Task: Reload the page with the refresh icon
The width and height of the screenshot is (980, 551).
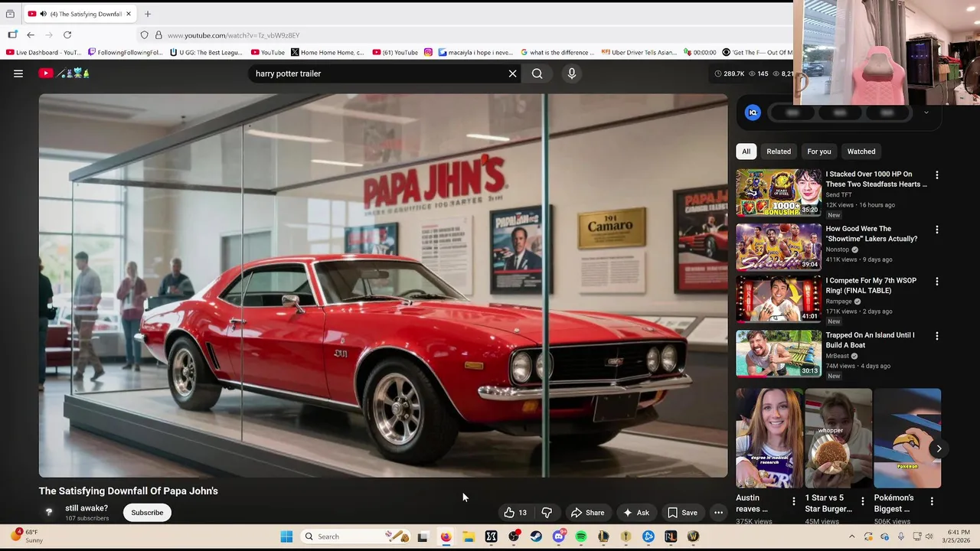Action: pyautogui.click(x=67, y=35)
